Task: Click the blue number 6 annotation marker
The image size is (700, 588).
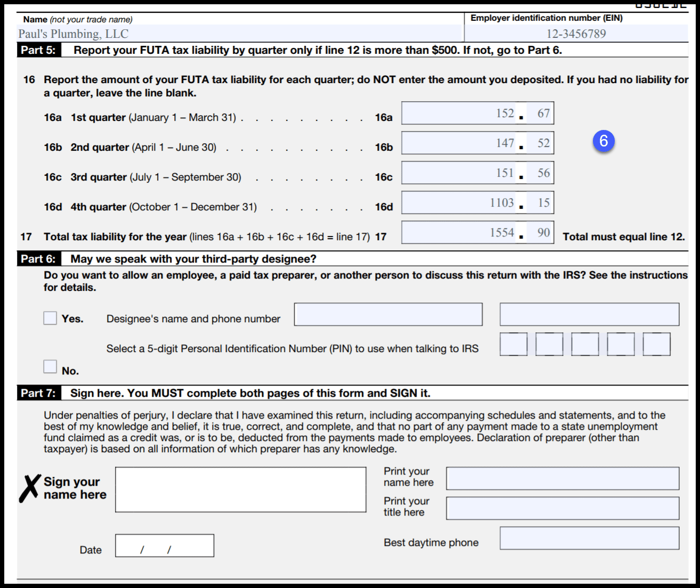Action: [x=603, y=141]
